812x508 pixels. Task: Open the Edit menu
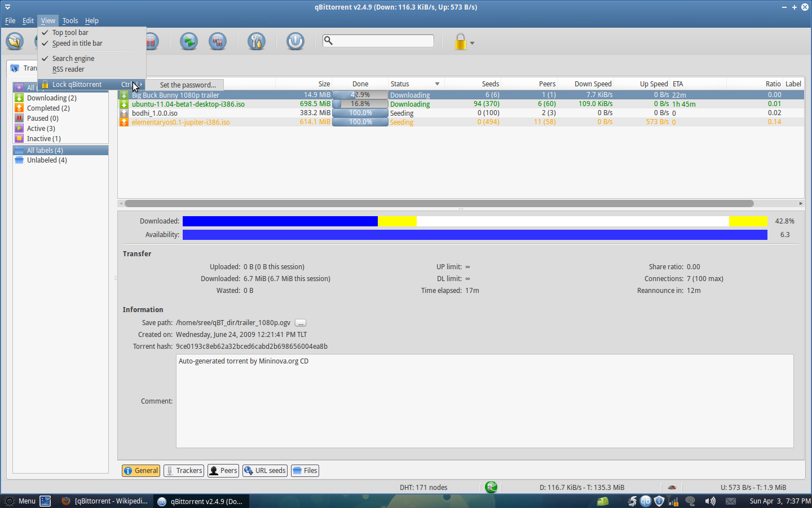[28, 21]
